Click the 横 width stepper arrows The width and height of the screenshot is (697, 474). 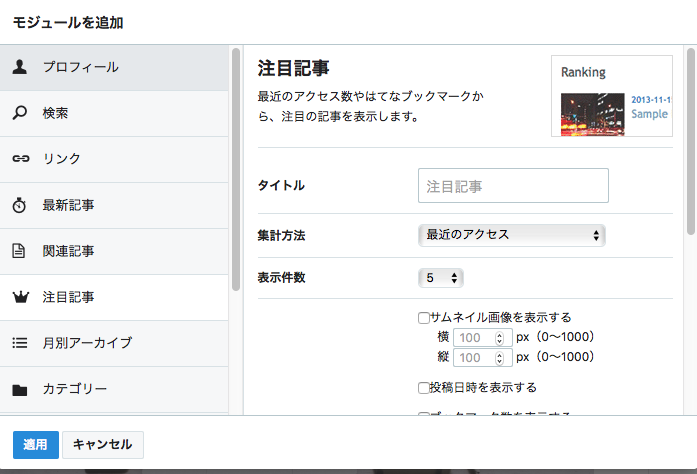pyautogui.click(x=500, y=338)
